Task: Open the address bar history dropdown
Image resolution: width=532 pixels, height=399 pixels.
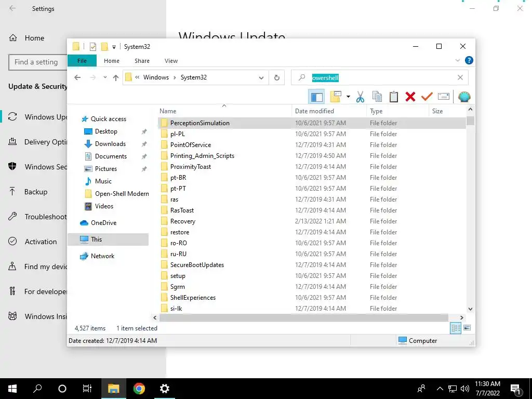Action: [x=261, y=78]
